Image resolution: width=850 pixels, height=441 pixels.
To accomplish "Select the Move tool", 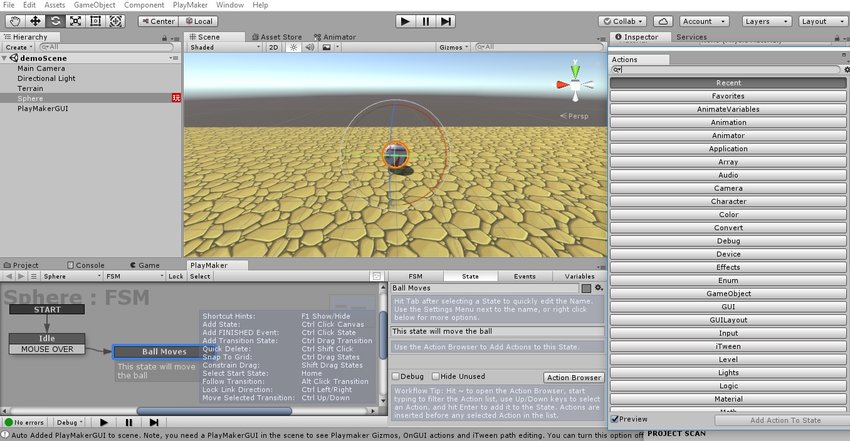I will 35,21.
